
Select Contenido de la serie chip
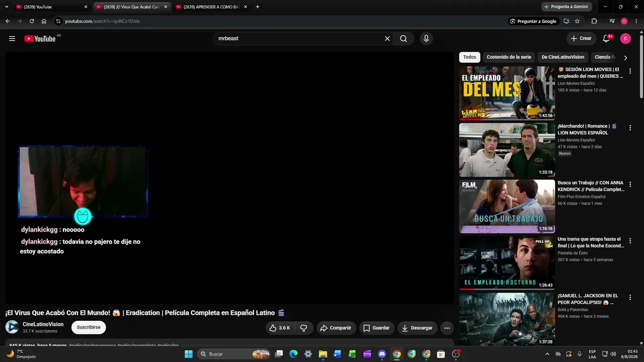(509, 57)
